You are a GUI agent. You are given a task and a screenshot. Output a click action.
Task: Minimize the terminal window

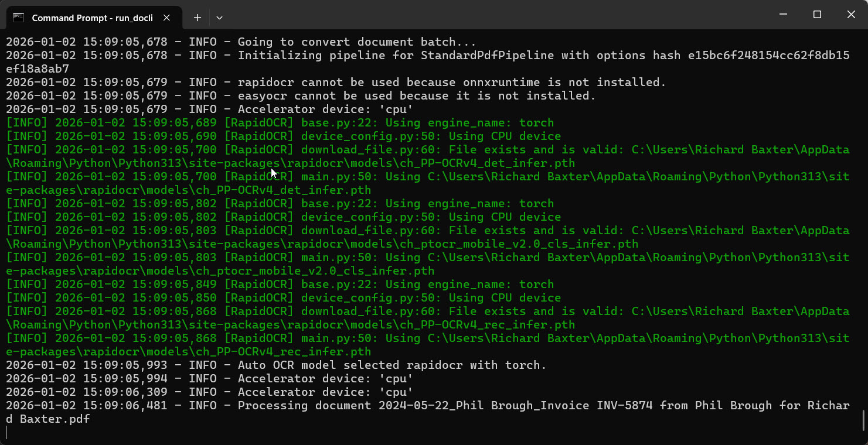click(783, 15)
